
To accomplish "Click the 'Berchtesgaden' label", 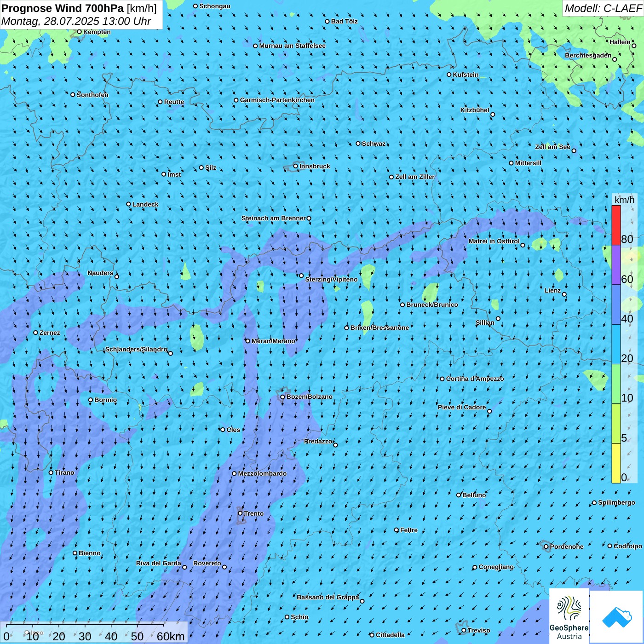I will (588, 55).
